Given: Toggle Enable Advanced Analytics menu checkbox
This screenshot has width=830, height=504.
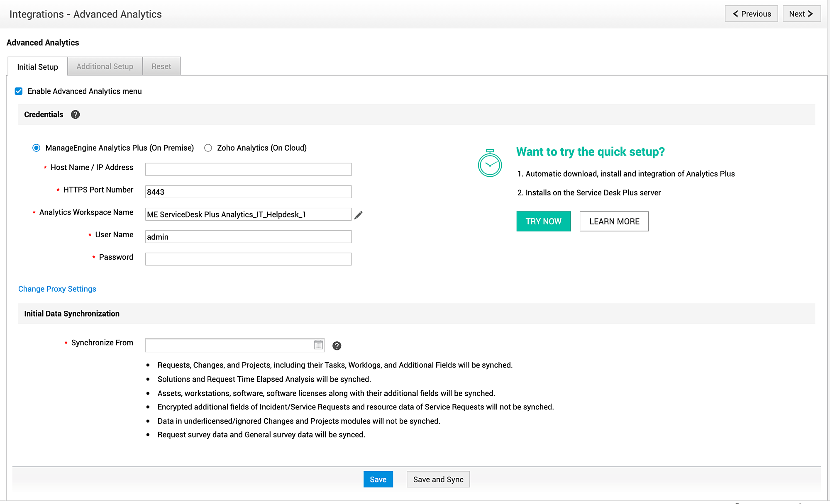Looking at the screenshot, I should click(19, 91).
